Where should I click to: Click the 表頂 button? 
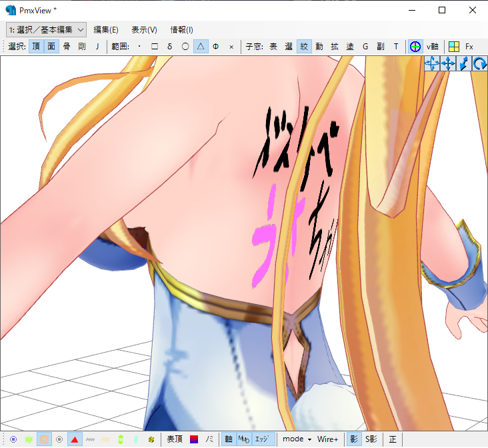click(174, 439)
